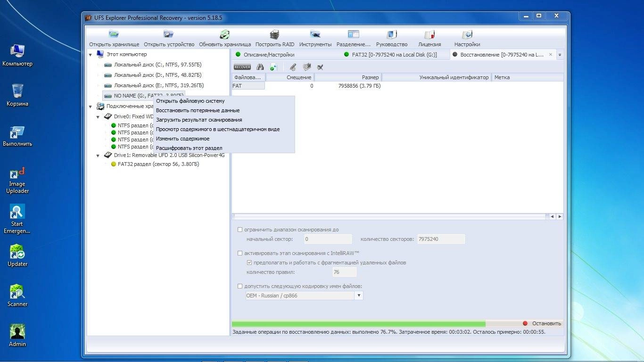Choose Изменить содержимое menu item
This screenshot has height=362, width=644.
click(x=224, y=139)
